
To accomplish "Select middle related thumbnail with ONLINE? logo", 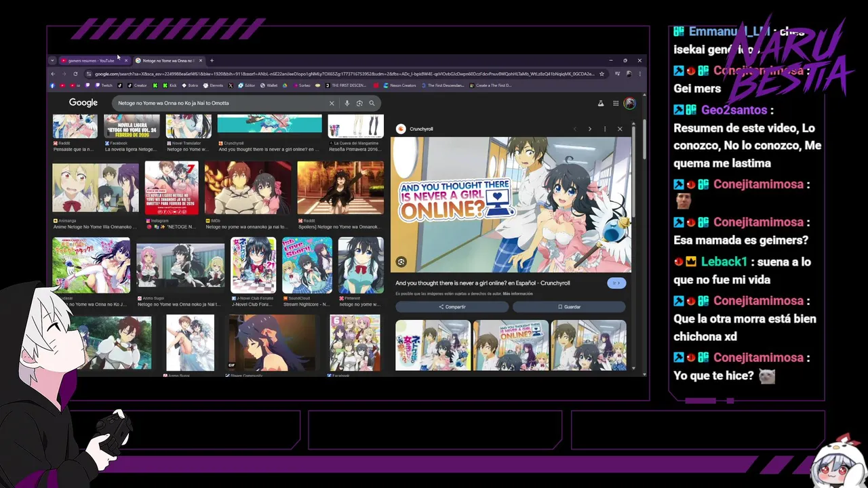I will (511, 345).
